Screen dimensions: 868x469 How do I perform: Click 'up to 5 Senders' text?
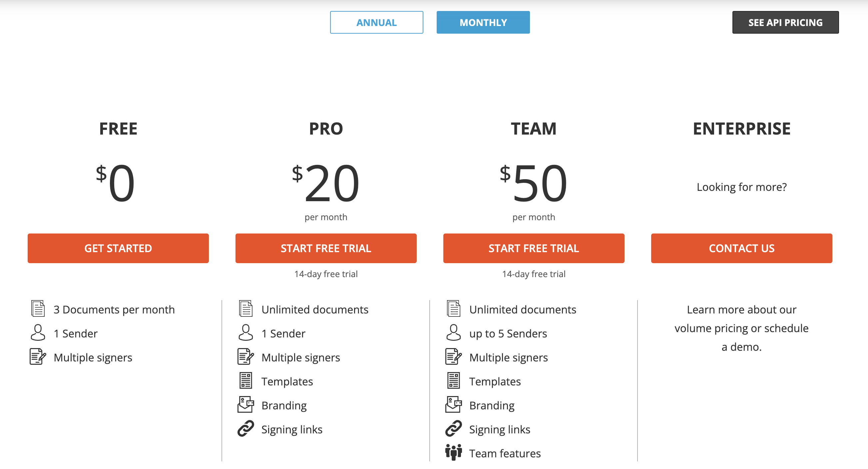click(508, 333)
